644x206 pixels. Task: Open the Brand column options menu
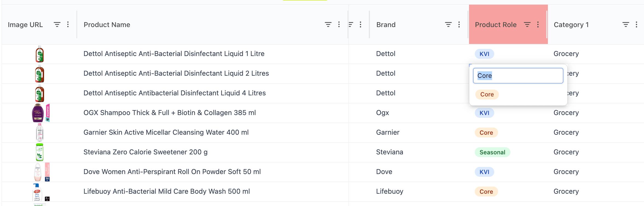(459, 25)
